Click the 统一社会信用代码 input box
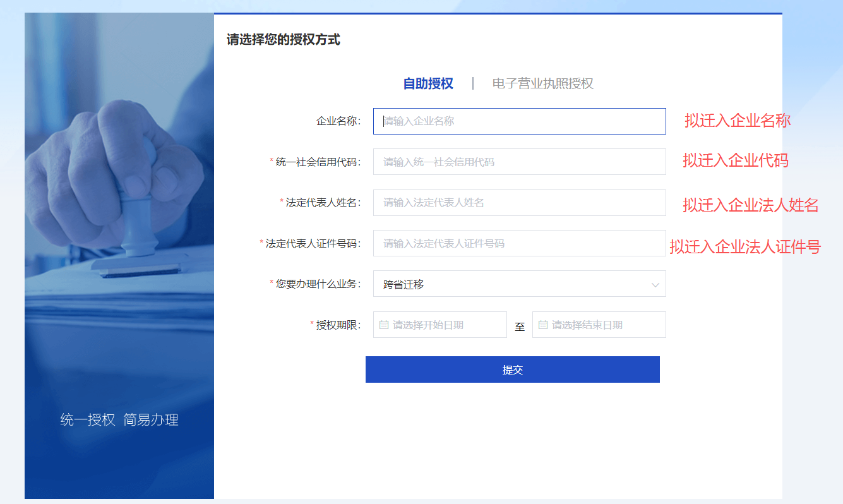 pos(519,162)
